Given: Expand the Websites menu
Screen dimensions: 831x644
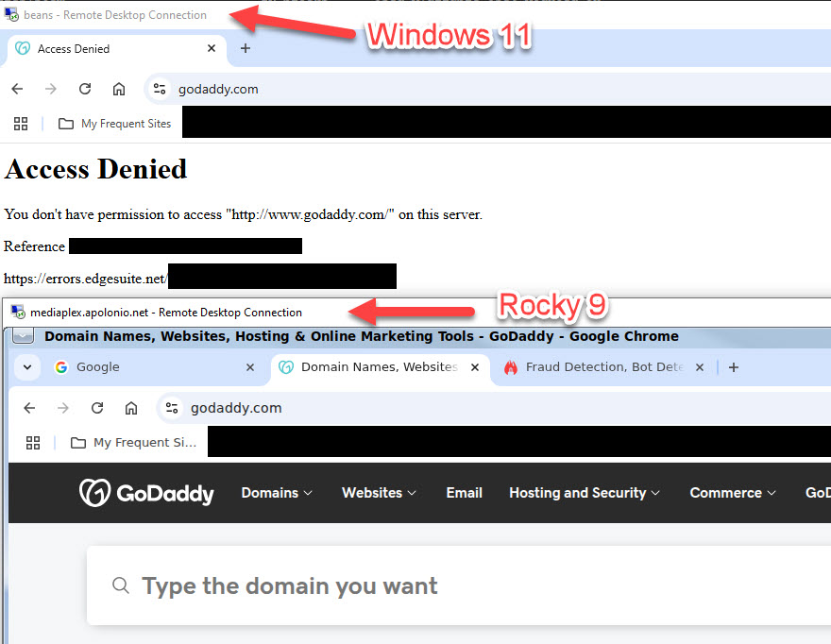Looking at the screenshot, I should [379, 493].
